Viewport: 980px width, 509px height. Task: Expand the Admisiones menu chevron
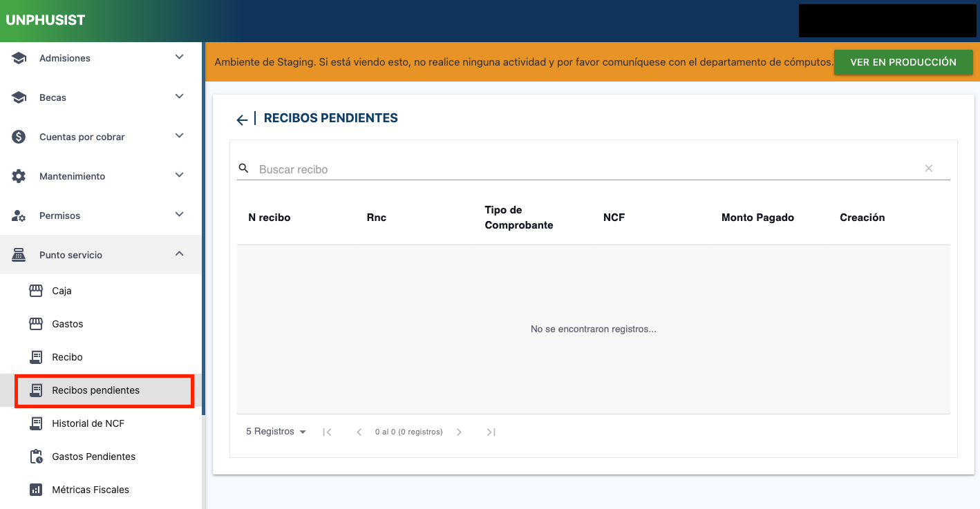point(179,57)
